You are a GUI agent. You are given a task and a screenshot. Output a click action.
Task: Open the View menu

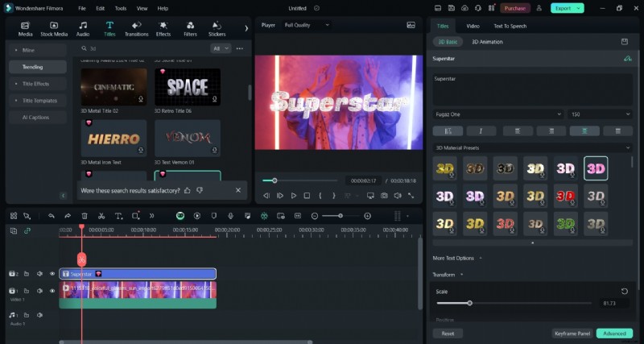tap(142, 8)
